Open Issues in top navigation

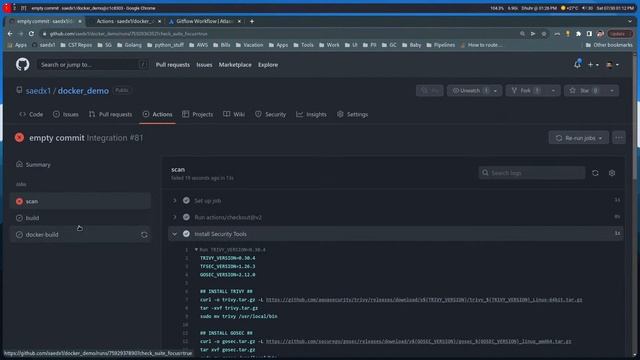[x=204, y=64]
